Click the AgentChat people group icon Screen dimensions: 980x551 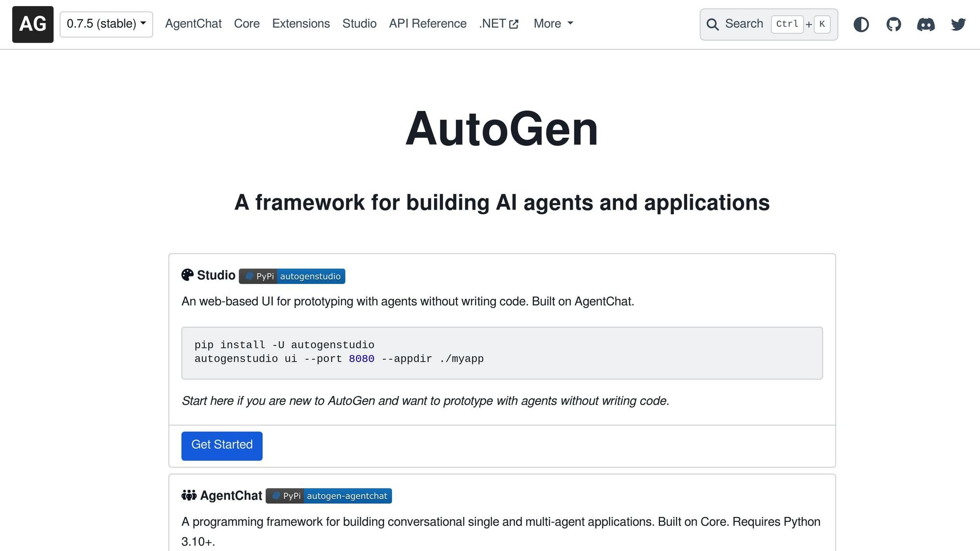pyautogui.click(x=189, y=496)
